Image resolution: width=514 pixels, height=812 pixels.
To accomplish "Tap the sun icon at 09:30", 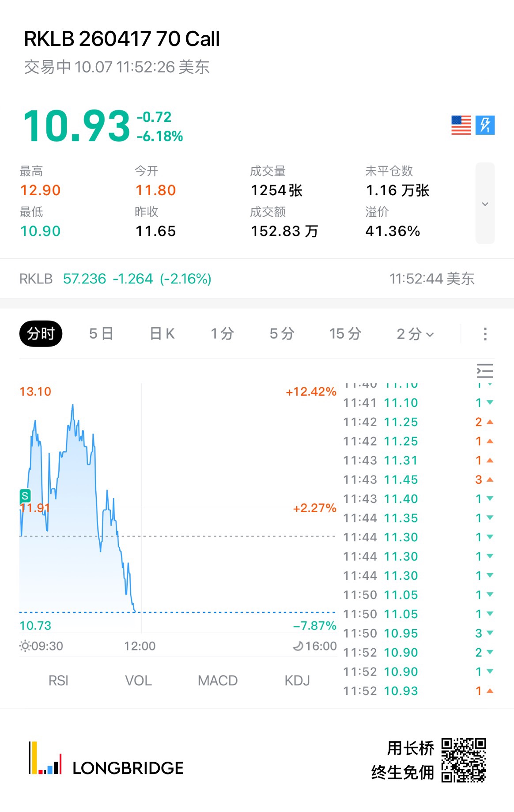I will coord(25,646).
